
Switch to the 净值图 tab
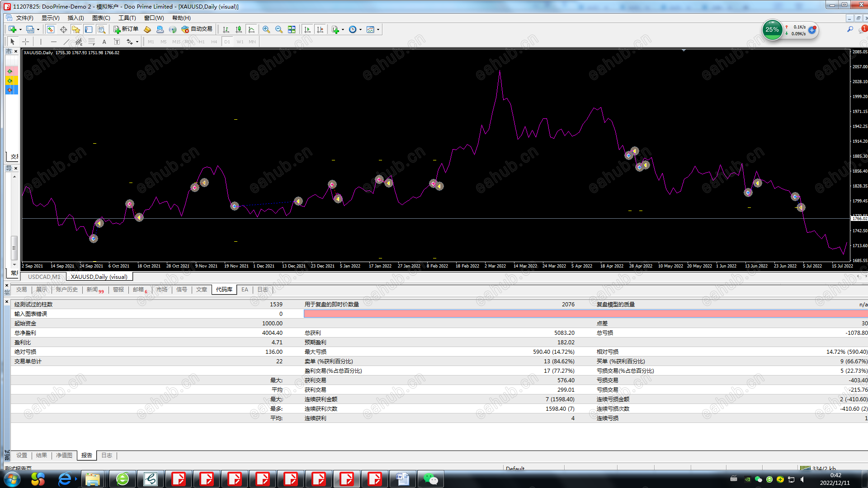[x=64, y=455]
